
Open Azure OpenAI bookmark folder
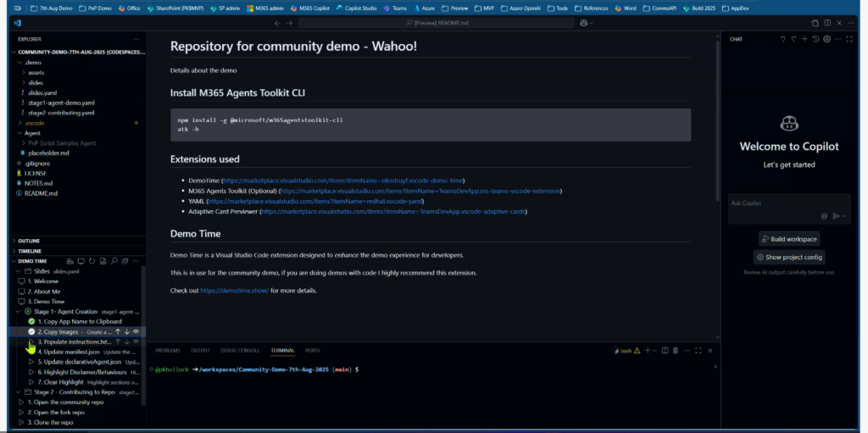(x=521, y=8)
